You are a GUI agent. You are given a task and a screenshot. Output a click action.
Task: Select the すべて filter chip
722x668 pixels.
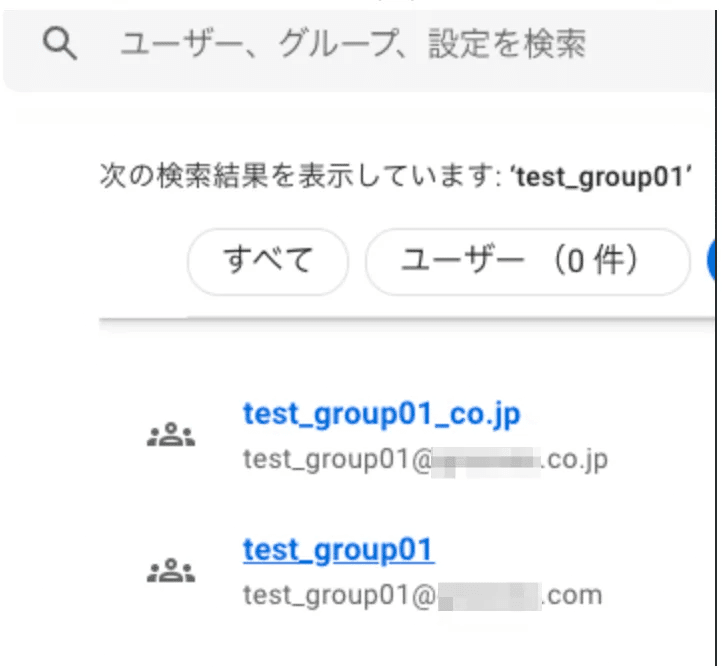click(x=268, y=261)
